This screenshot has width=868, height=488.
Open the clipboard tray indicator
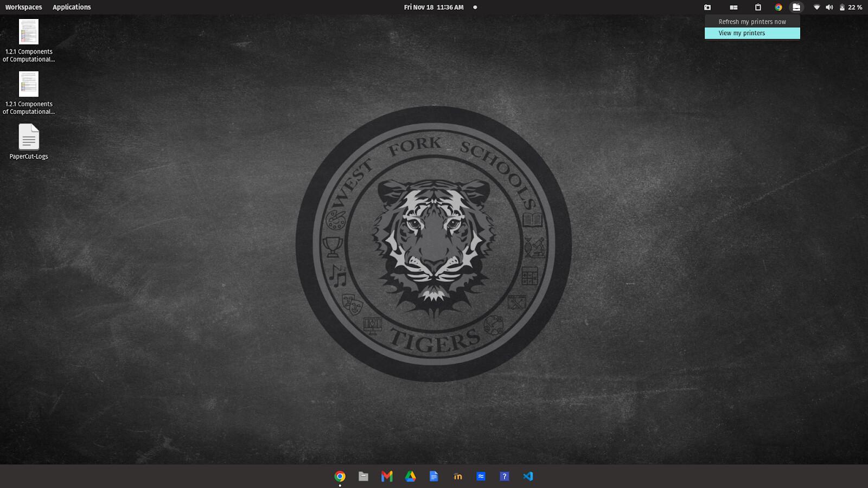758,7
